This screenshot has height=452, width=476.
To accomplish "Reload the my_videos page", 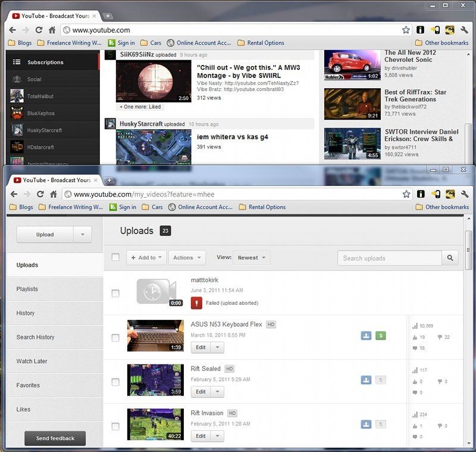I will [40, 194].
